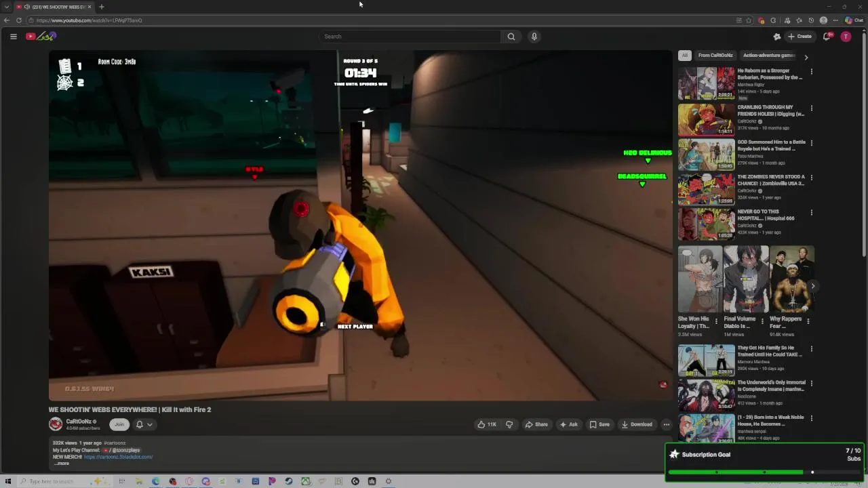
Task: Open Microsoft Edge from the taskbar
Action: point(156,481)
